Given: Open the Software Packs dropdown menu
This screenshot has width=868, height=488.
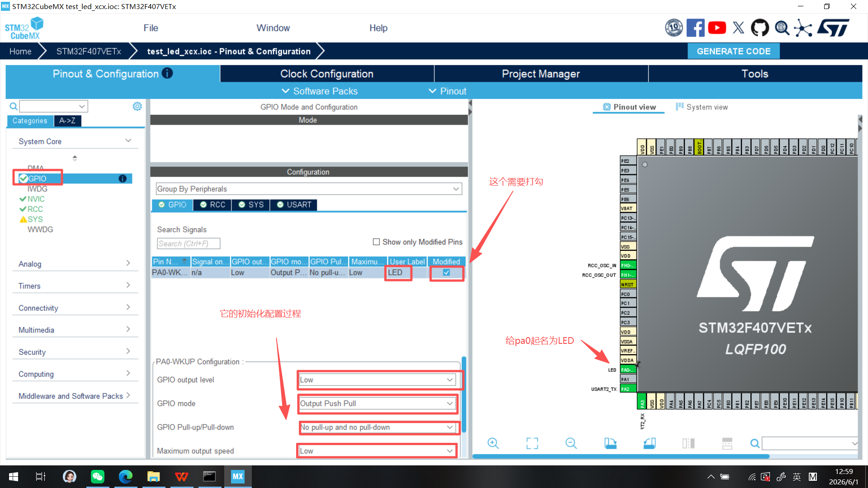Looking at the screenshot, I should pos(320,91).
